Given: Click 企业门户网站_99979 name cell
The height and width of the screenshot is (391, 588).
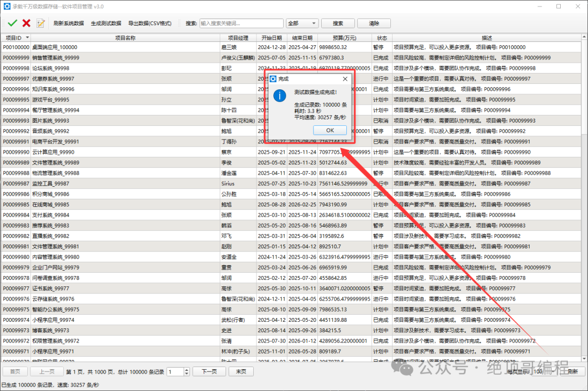Looking at the screenshot, I should (125, 268).
